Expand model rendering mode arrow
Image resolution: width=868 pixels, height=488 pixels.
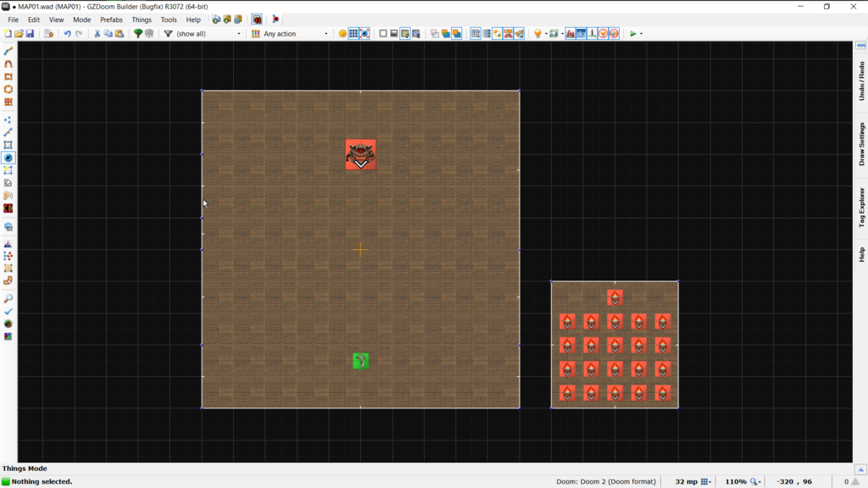pyautogui.click(x=562, y=34)
